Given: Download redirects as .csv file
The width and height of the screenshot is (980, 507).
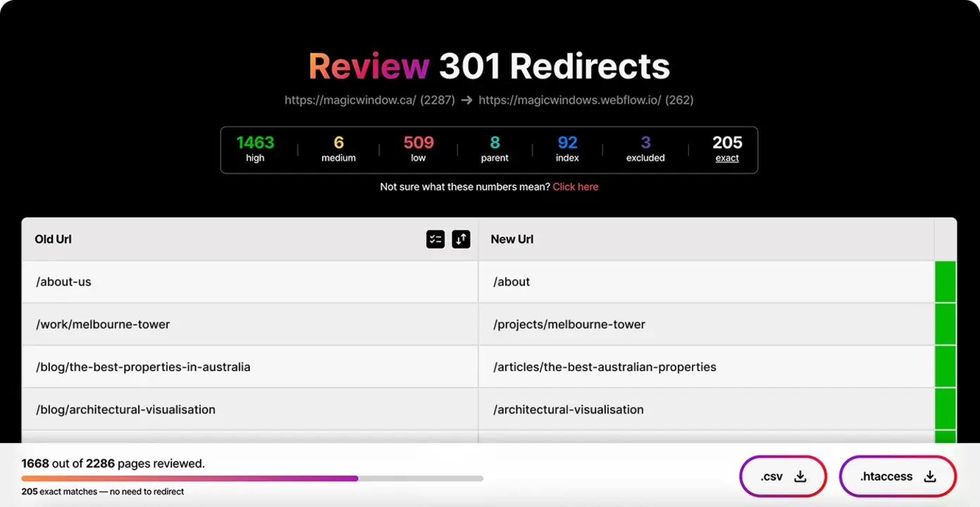Looking at the screenshot, I should pyautogui.click(x=783, y=477).
